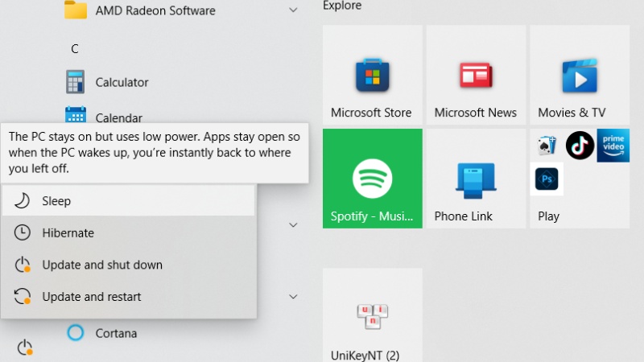Open the Microsoft Store tile

(x=372, y=75)
